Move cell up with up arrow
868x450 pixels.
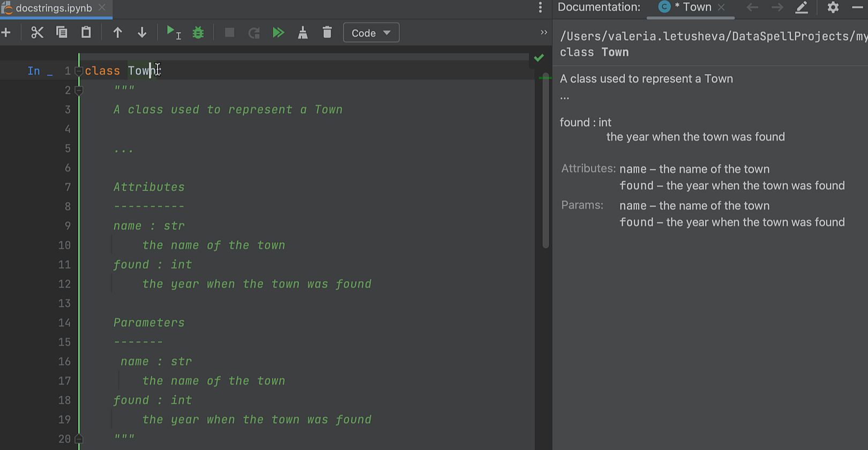(117, 33)
